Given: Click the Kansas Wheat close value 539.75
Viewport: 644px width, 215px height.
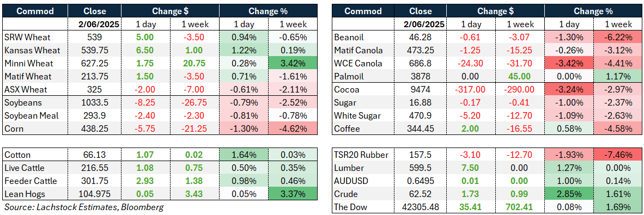Looking at the screenshot, I should point(94,50).
